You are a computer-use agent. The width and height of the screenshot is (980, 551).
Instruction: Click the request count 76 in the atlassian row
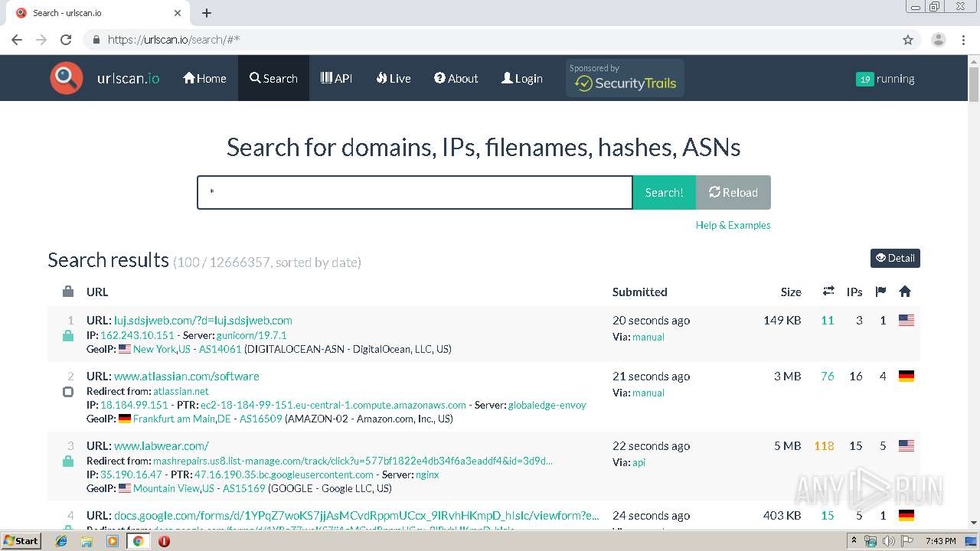click(x=828, y=376)
